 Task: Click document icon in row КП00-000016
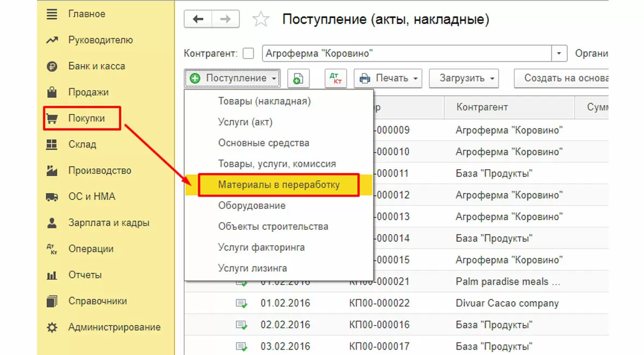coord(241,325)
